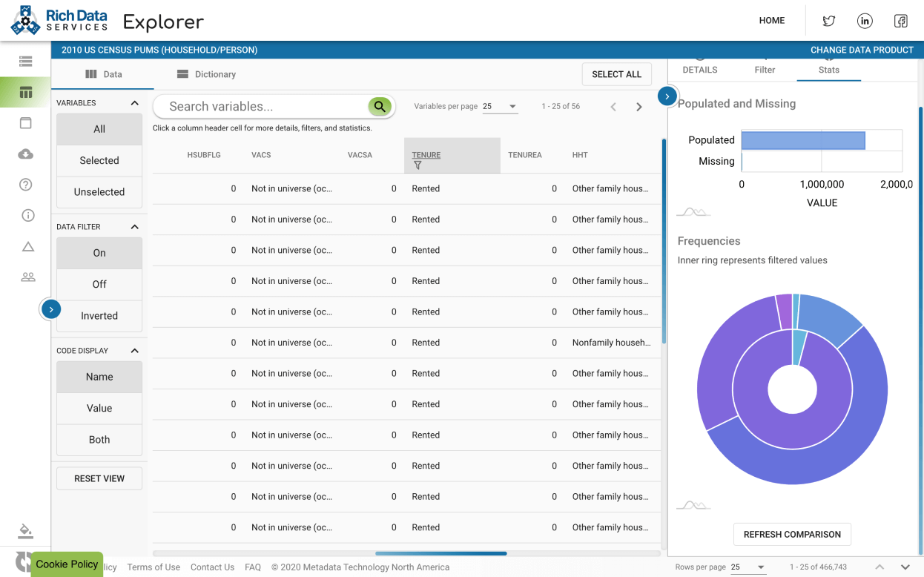The width and height of the screenshot is (924, 577).
Task: Click chart icon below Populated bar chart
Action: [x=694, y=212]
